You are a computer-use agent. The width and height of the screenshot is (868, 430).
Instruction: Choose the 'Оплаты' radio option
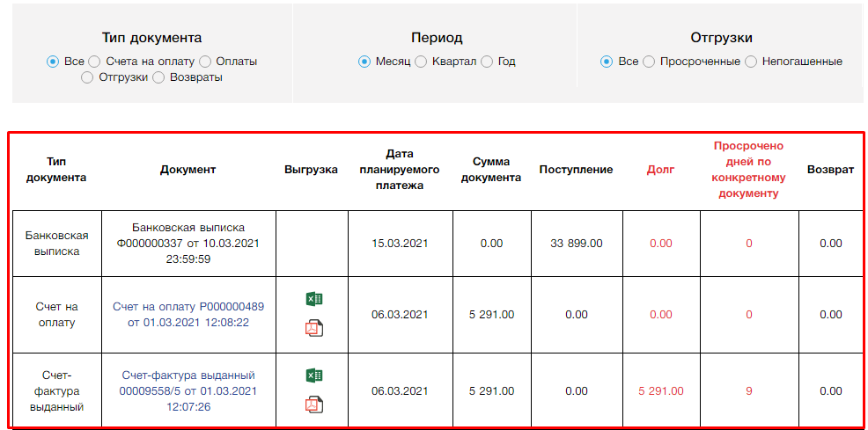205,62
